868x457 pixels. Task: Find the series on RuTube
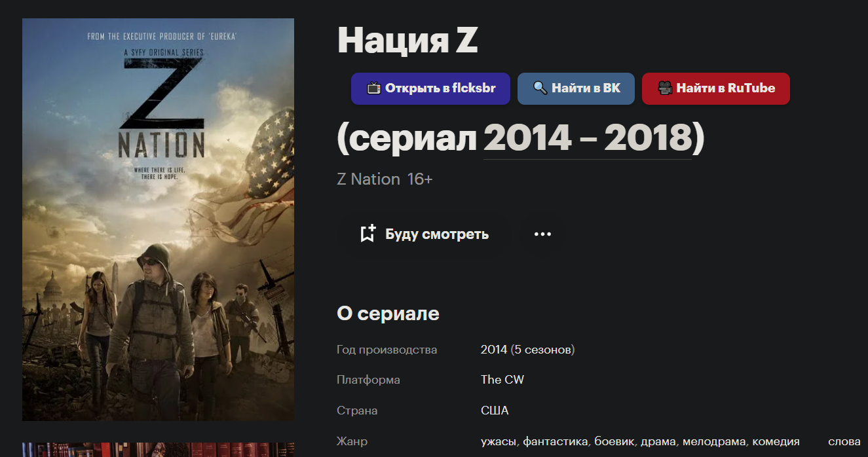[716, 88]
